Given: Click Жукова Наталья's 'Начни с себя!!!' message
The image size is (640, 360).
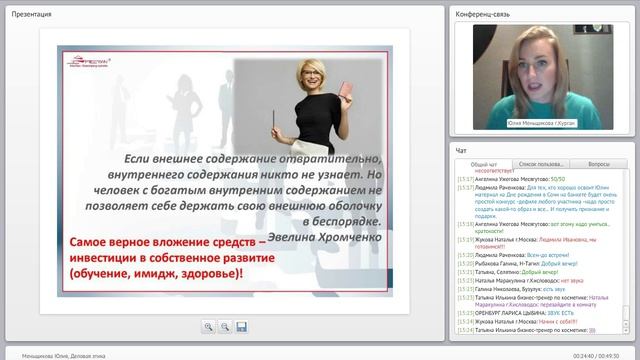Looking at the screenshot, I should (x=558, y=322).
